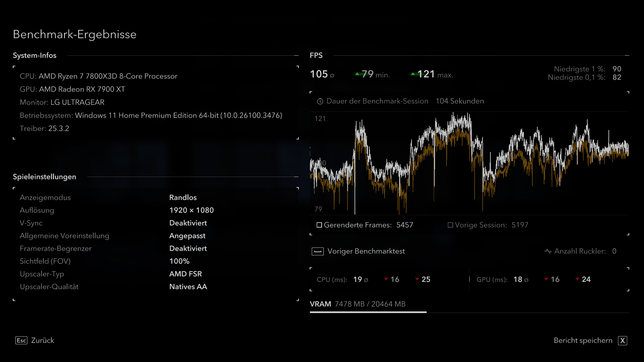Image resolution: width=644 pixels, height=362 pixels.
Task: Click the Esc key icon
Action: pos(21,341)
